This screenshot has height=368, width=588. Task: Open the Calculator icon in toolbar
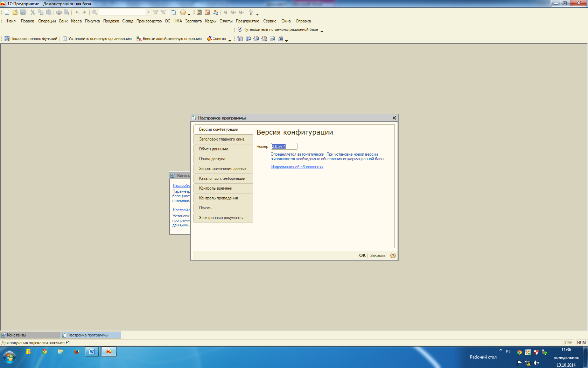pos(199,12)
